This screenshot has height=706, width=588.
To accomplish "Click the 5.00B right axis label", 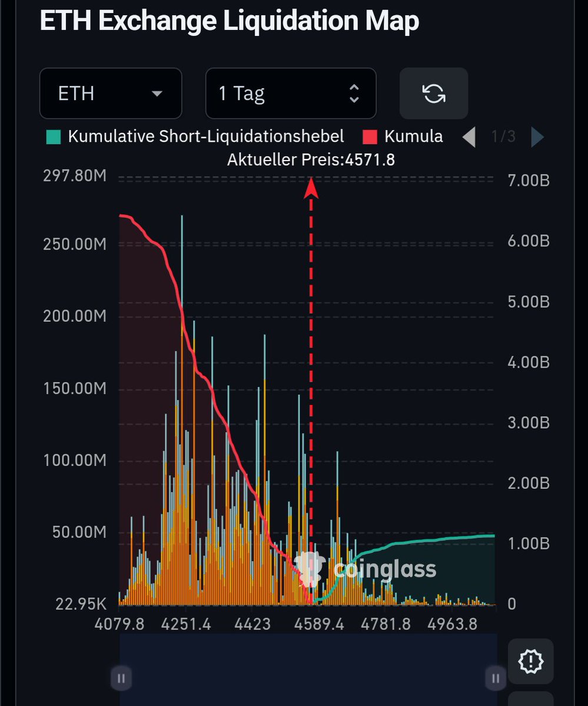I will (529, 301).
